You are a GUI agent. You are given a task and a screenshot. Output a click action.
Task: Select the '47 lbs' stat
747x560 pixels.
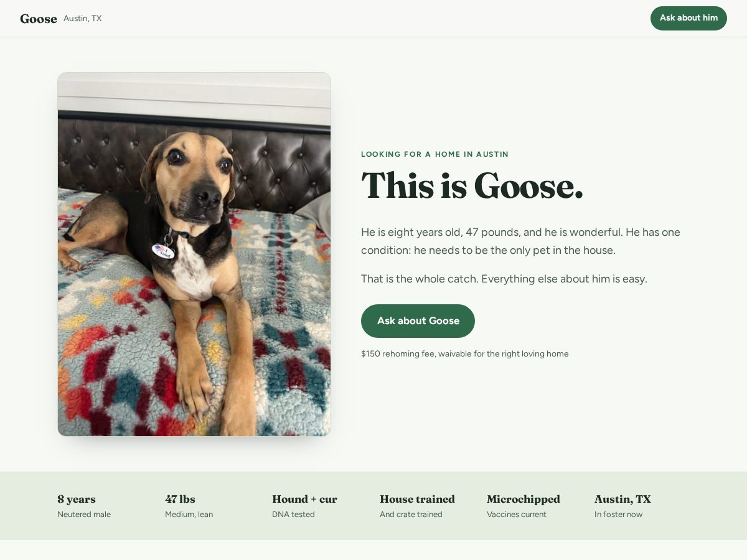click(180, 499)
